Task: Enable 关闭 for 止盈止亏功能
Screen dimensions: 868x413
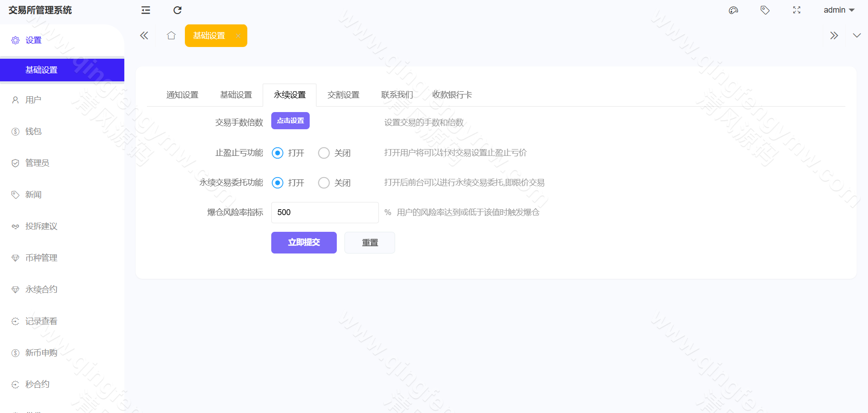Action: (324, 153)
